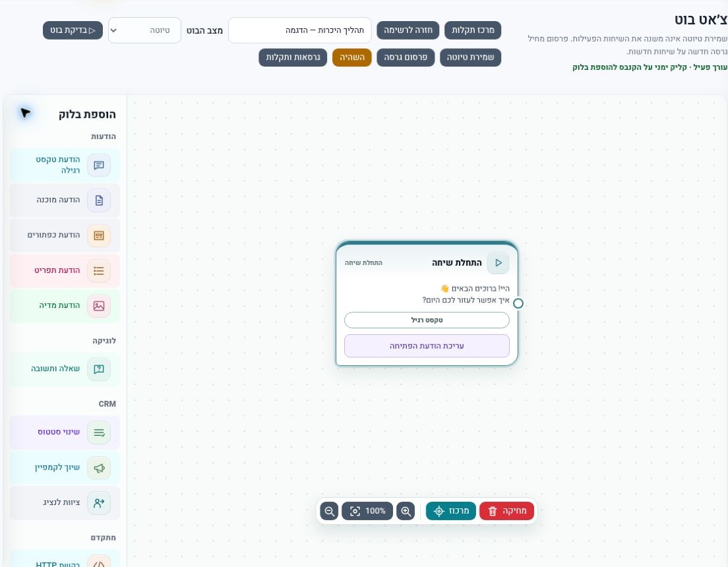Click the text message block icon

point(99,165)
